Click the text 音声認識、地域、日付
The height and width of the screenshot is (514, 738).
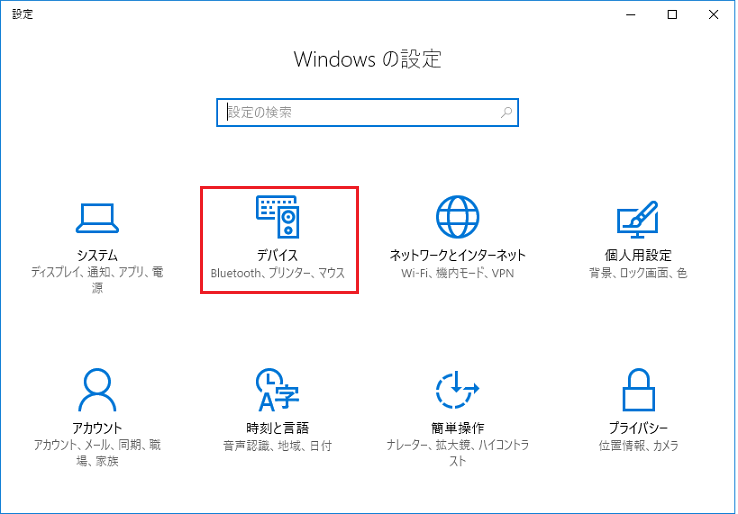(x=278, y=446)
